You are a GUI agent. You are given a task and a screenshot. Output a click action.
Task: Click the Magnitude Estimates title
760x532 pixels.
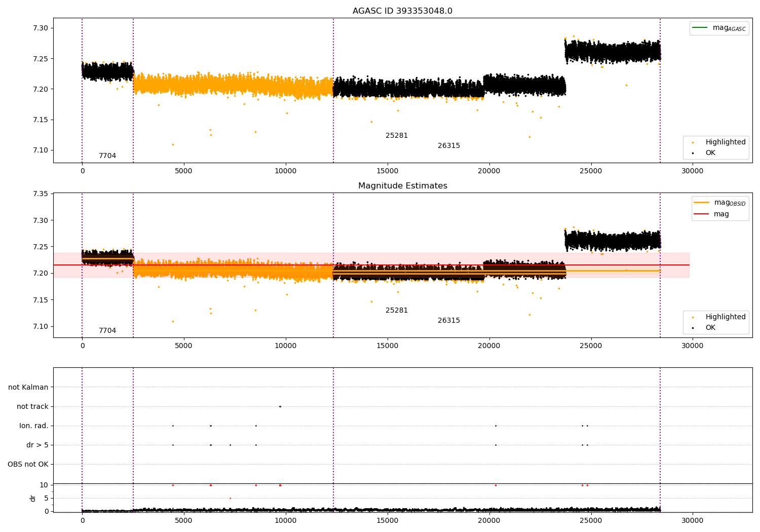pyautogui.click(x=402, y=186)
